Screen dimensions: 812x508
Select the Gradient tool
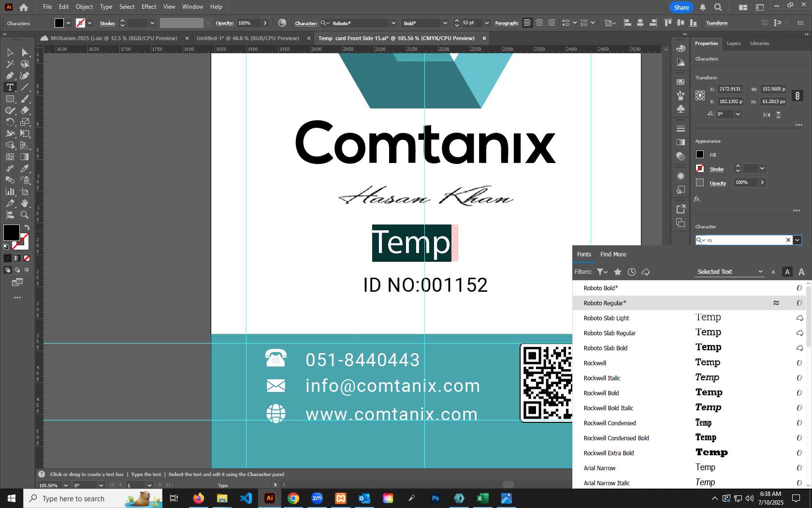coord(25,157)
